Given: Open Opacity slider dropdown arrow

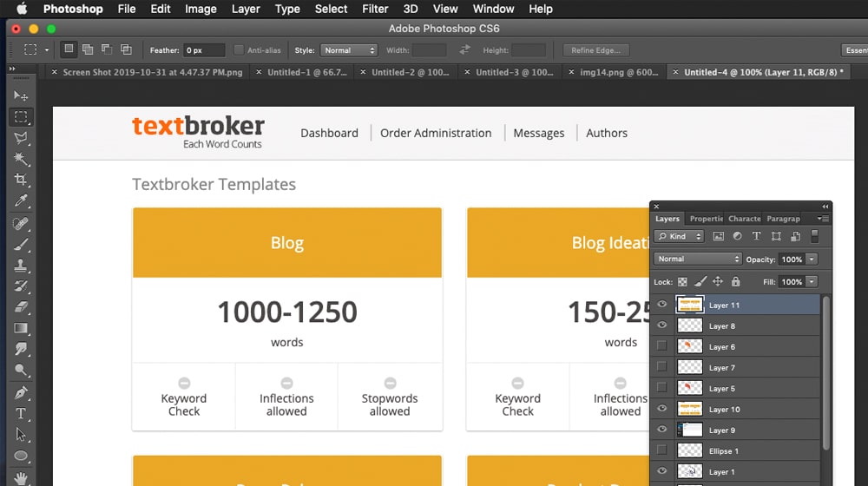Looking at the screenshot, I should coord(812,259).
